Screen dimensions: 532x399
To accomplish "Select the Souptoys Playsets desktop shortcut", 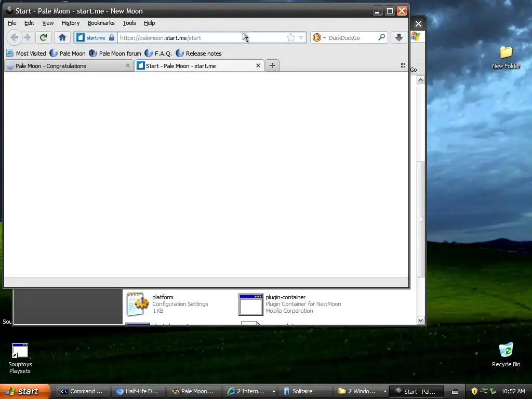I will 20,358.
